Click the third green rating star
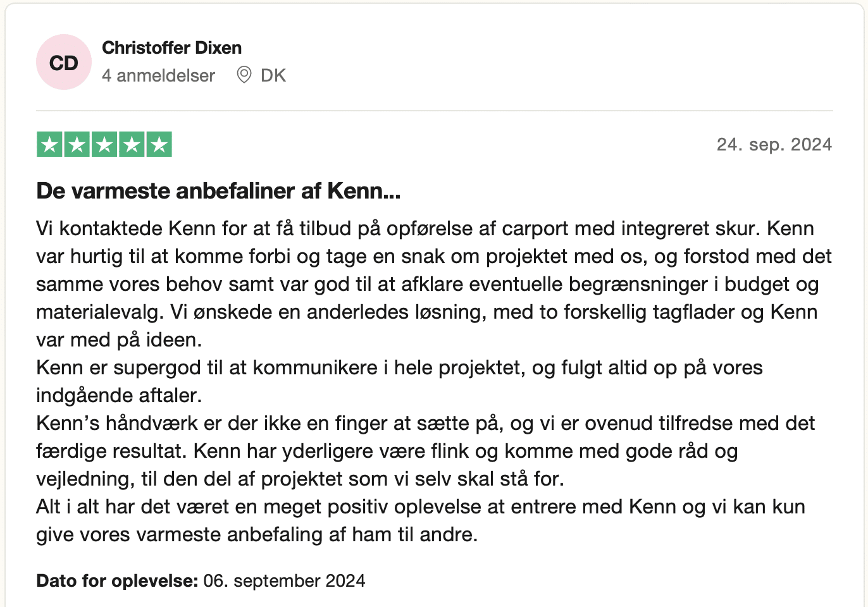The width and height of the screenshot is (868, 607). (x=104, y=145)
